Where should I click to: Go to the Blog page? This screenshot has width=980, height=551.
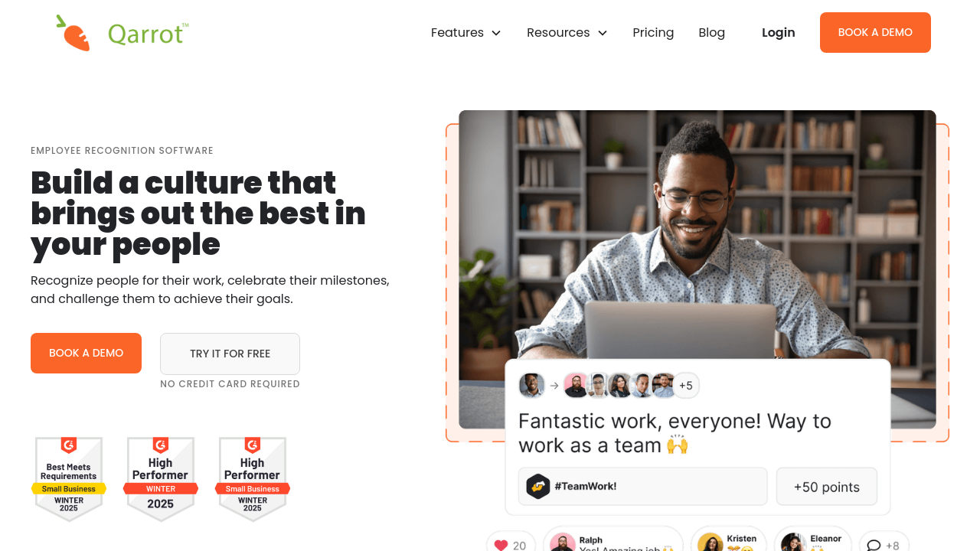click(x=711, y=32)
